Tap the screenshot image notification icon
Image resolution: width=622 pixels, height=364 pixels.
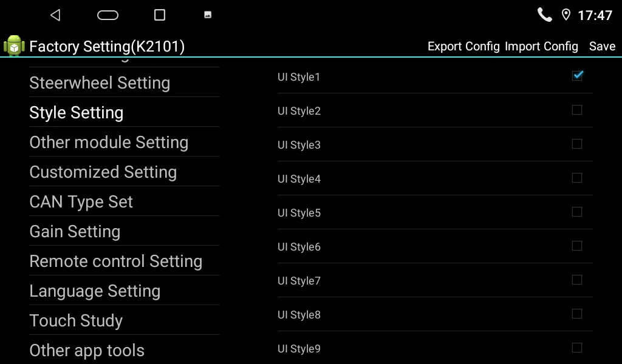coord(208,15)
